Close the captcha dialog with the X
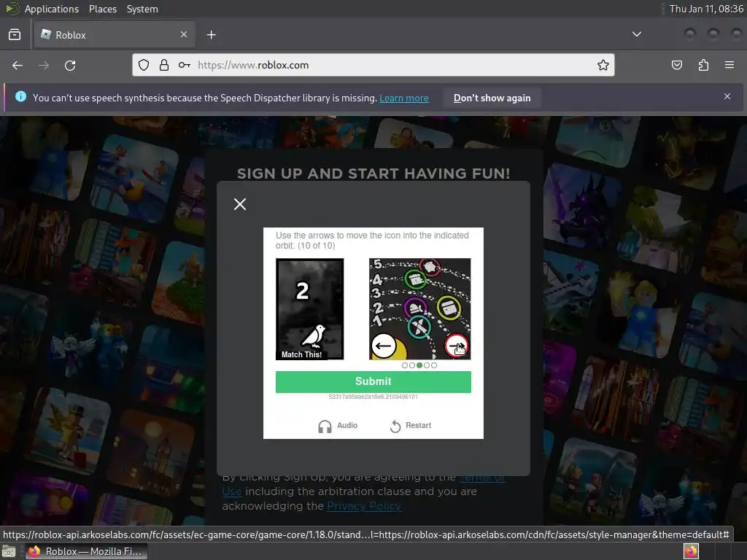Screen dimensions: 747x560 (x=240, y=204)
